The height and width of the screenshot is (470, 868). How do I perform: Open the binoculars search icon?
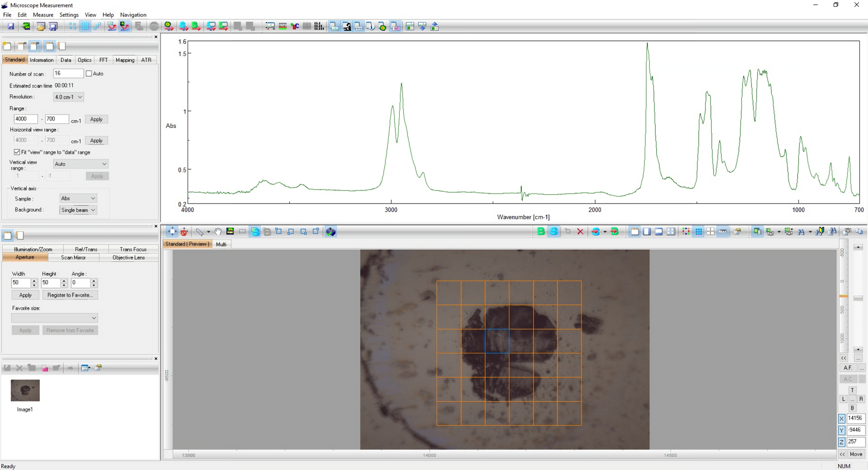pos(801,231)
